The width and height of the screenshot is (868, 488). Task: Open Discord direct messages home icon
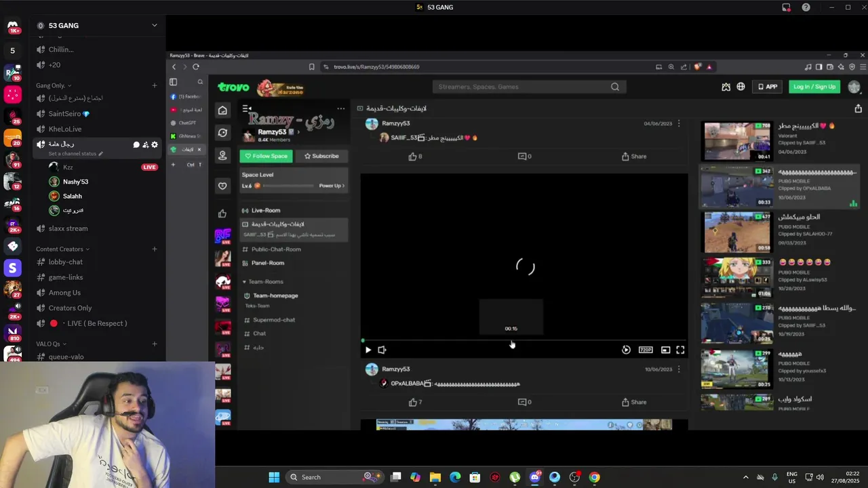pyautogui.click(x=12, y=26)
